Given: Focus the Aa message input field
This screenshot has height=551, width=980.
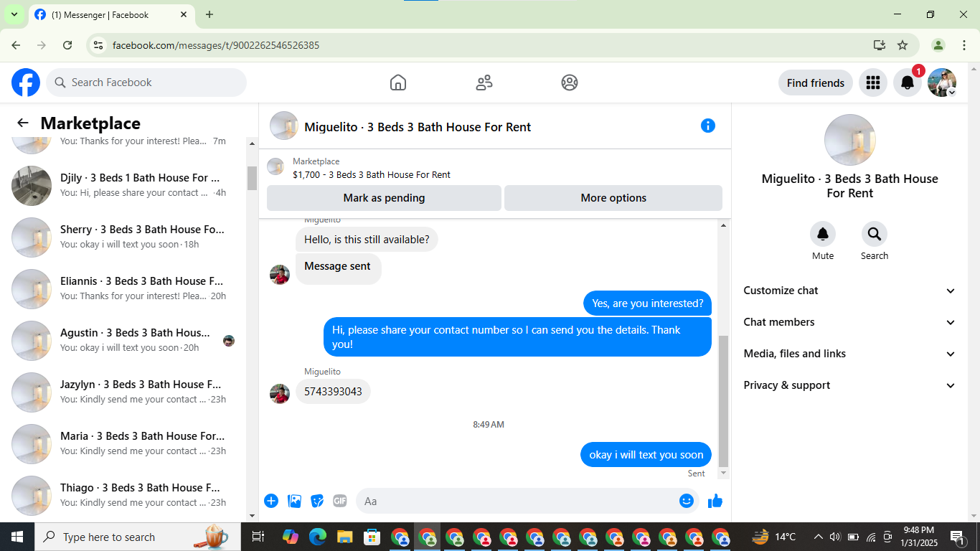Looking at the screenshot, I should (x=517, y=501).
